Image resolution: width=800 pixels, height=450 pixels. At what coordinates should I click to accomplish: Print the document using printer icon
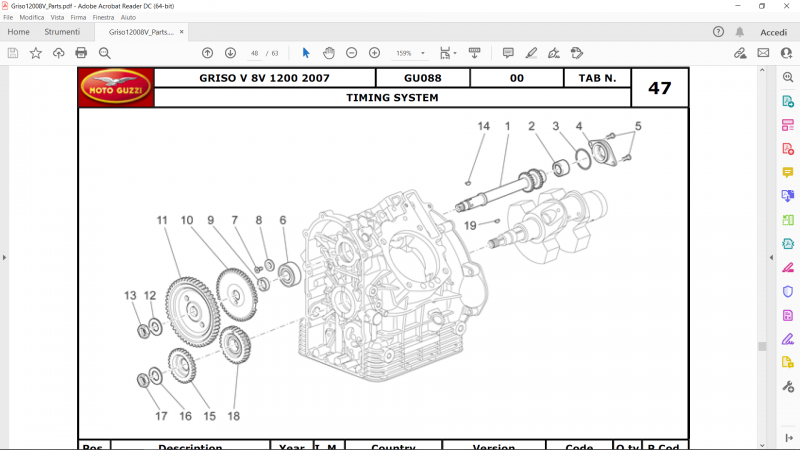click(81, 53)
